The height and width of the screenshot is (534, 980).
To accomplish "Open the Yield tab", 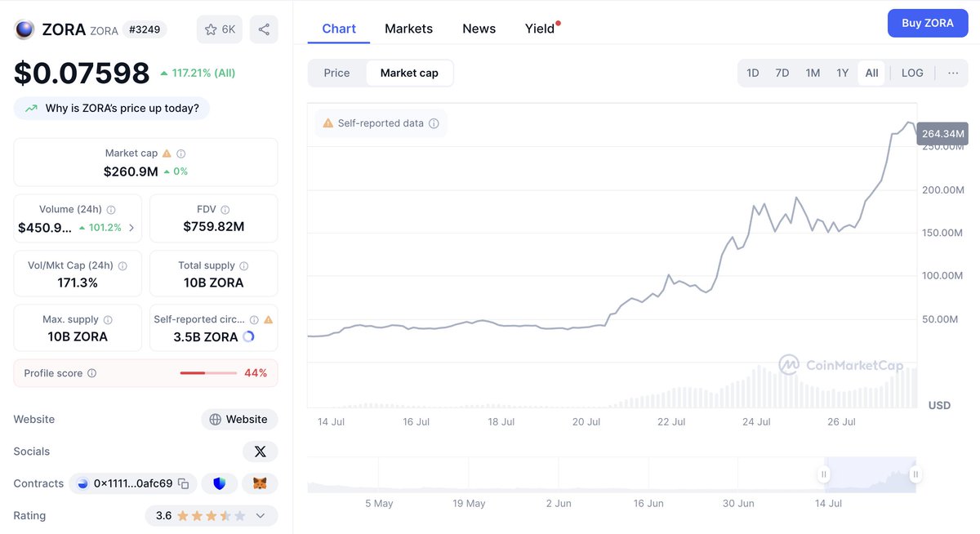I will 541,29.
